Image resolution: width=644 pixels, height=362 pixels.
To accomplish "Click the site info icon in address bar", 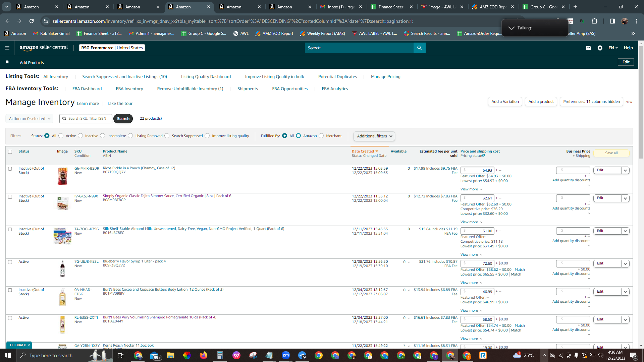I will pos(46,21).
